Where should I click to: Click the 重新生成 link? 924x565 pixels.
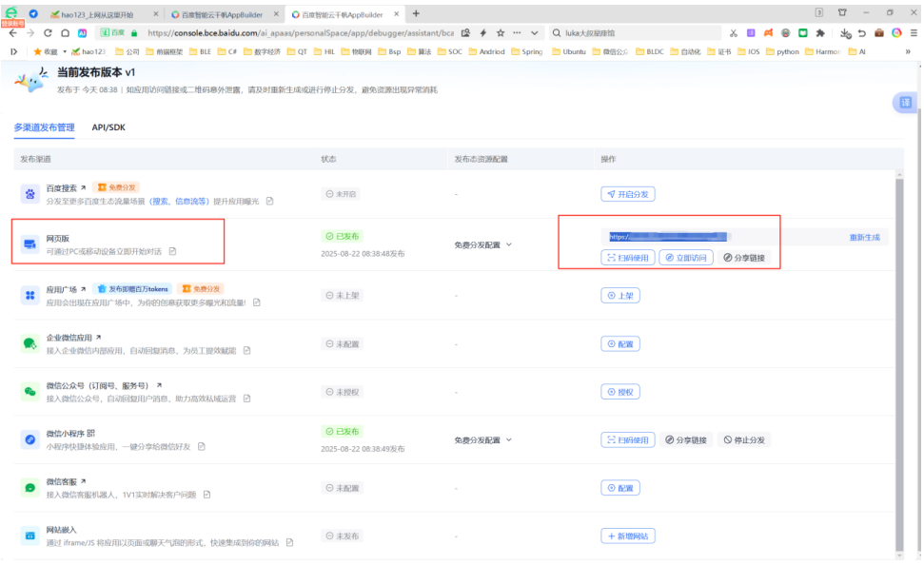(x=864, y=238)
